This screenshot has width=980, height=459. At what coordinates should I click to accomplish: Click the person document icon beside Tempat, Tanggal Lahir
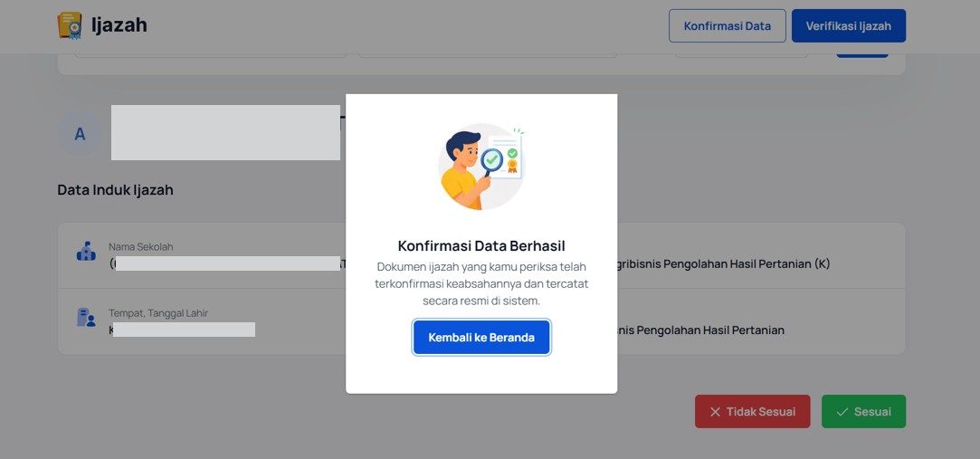(x=86, y=318)
